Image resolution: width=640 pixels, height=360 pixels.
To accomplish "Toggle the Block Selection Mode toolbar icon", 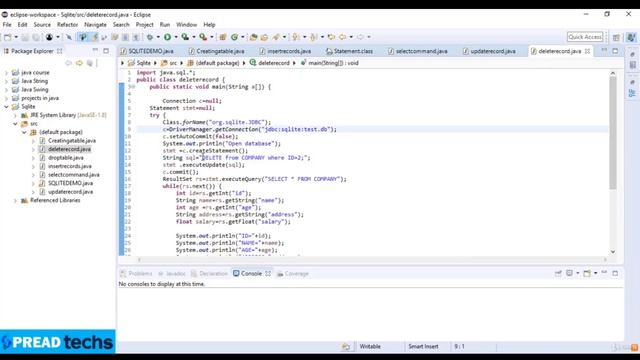I will coord(125,37).
